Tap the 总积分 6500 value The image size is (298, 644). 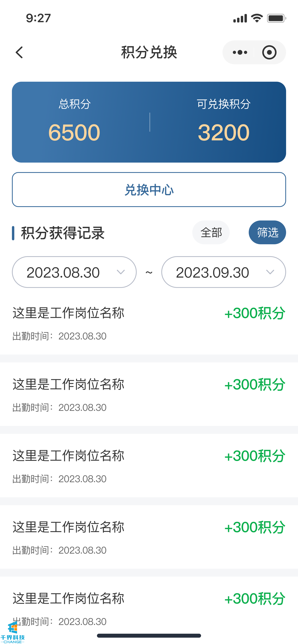point(74,132)
